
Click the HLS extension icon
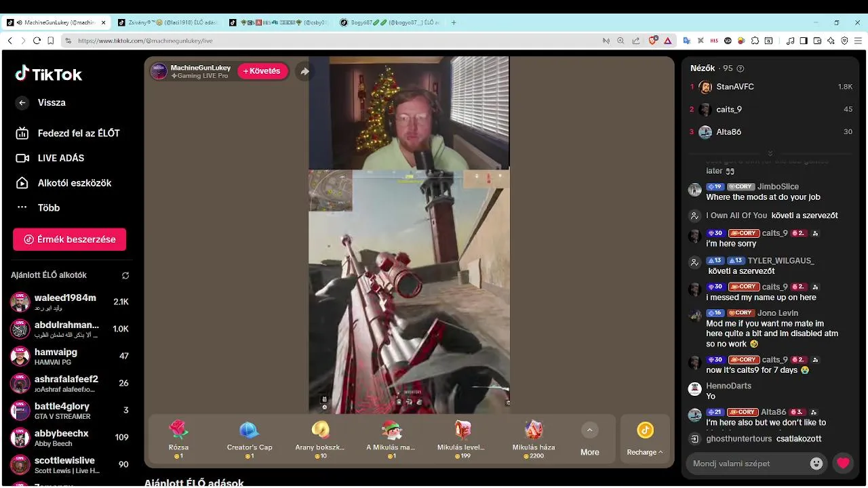click(714, 41)
